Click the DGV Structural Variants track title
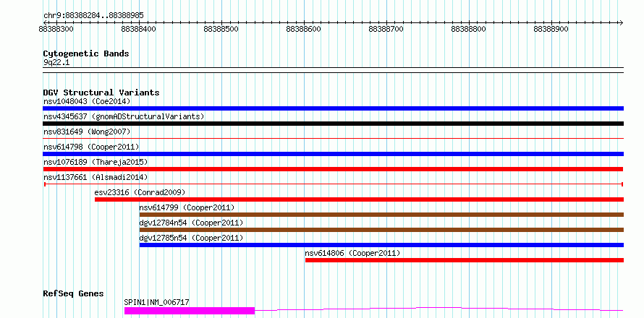This screenshot has height=318, width=644. point(101,93)
